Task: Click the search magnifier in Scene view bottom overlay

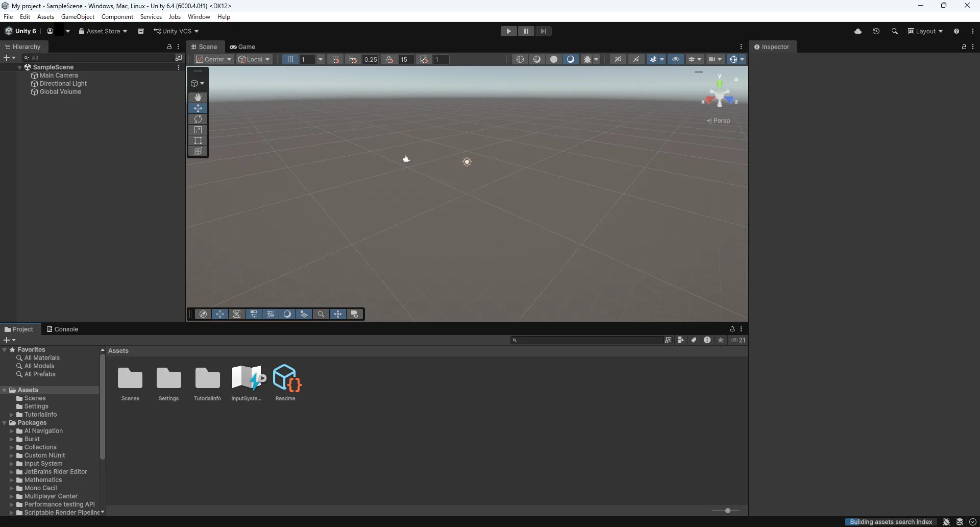Action: pos(321,314)
